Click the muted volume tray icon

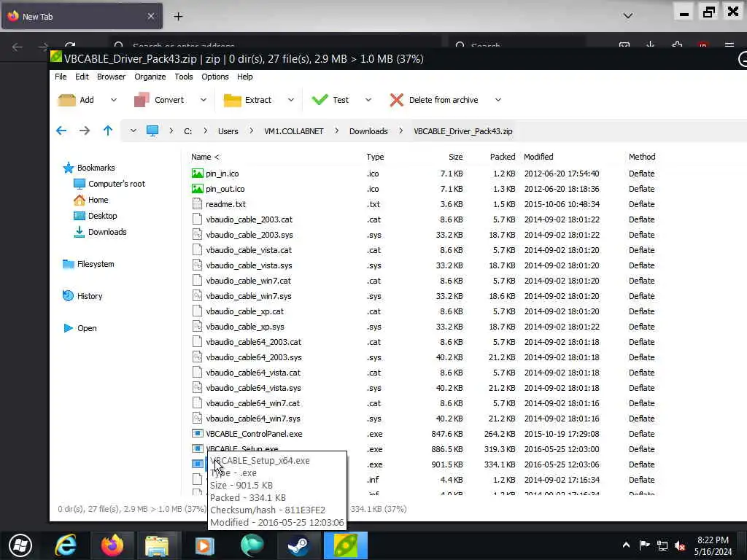(x=681, y=545)
